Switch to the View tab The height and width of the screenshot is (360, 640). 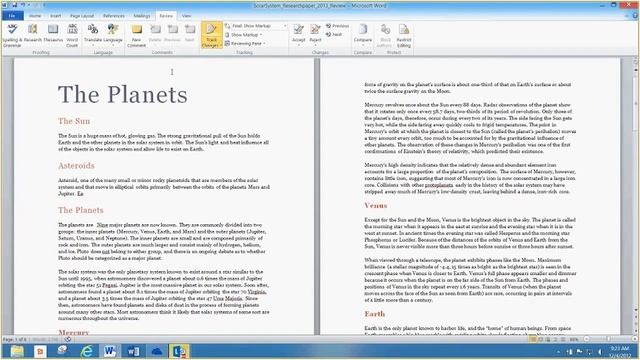[187, 16]
